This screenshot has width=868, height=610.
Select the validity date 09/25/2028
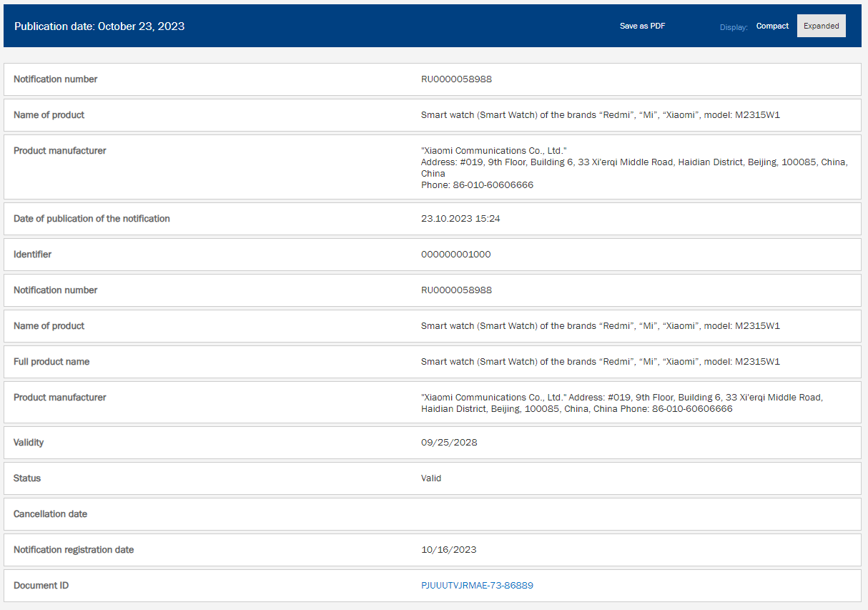click(x=449, y=442)
